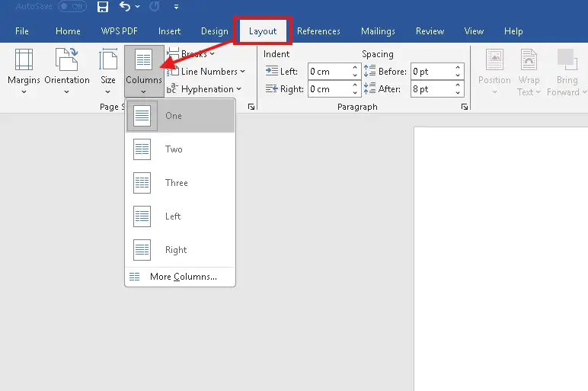Open the Breaks dropdown
The width and height of the screenshot is (588, 391).
191,53
